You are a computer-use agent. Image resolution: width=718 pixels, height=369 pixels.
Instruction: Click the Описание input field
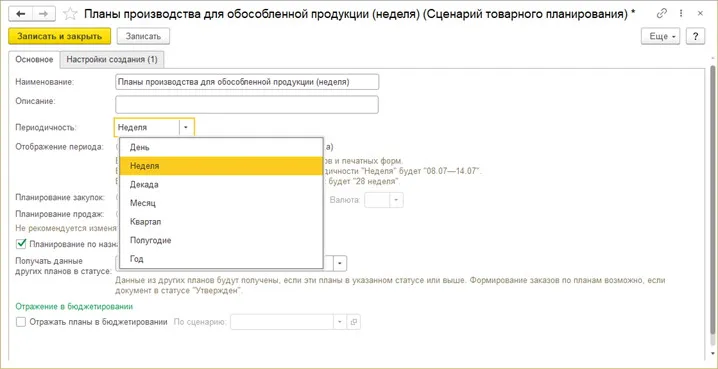pyautogui.click(x=247, y=104)
